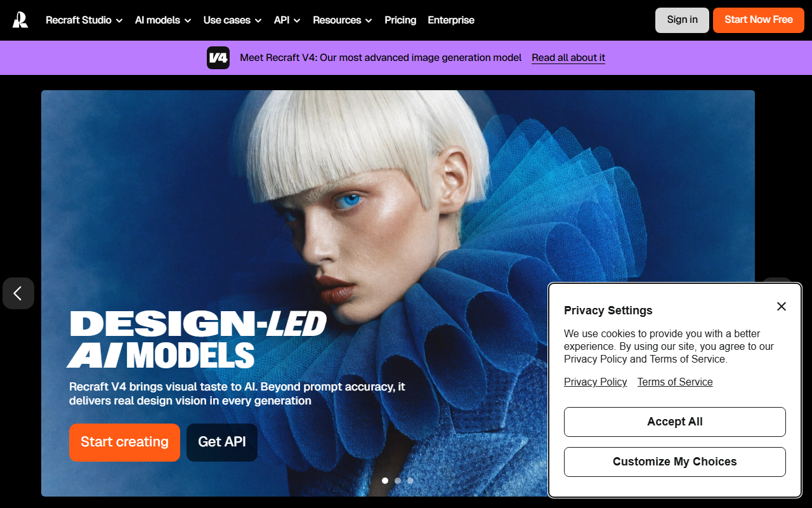Click Start Now Free button
The height and width of the screenshot is (508, 812).
(759, 20)
